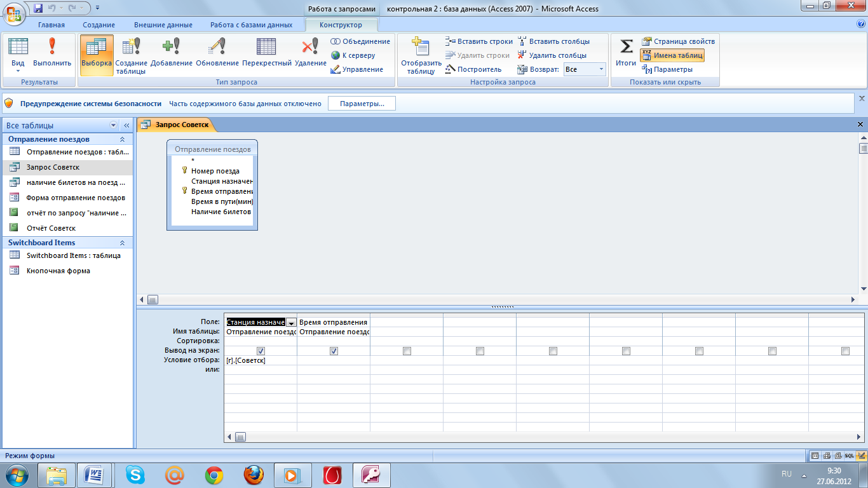Select Запрос Советск in navigation pane
868x488 pixels.
[68, 167]
